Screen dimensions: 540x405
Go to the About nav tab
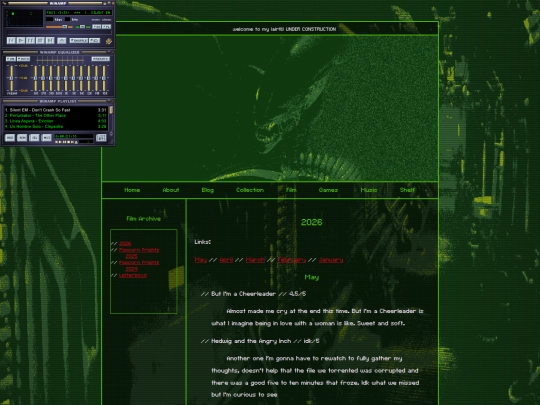170,190
